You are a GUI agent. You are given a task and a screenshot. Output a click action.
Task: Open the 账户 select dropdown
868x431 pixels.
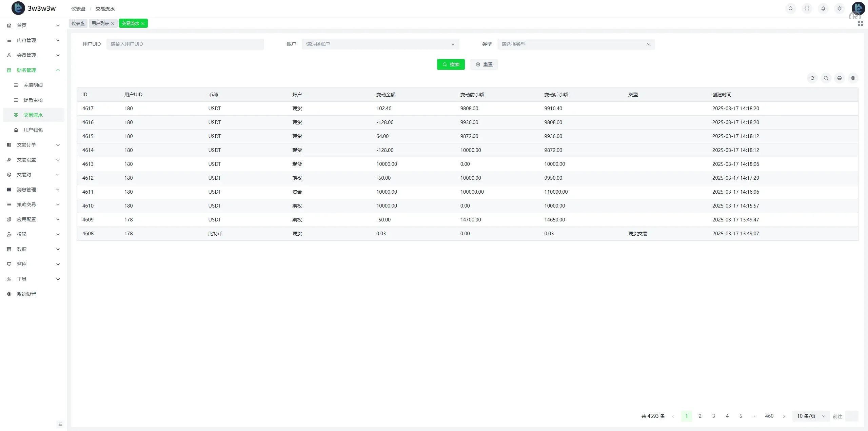[x=380, y=44]
